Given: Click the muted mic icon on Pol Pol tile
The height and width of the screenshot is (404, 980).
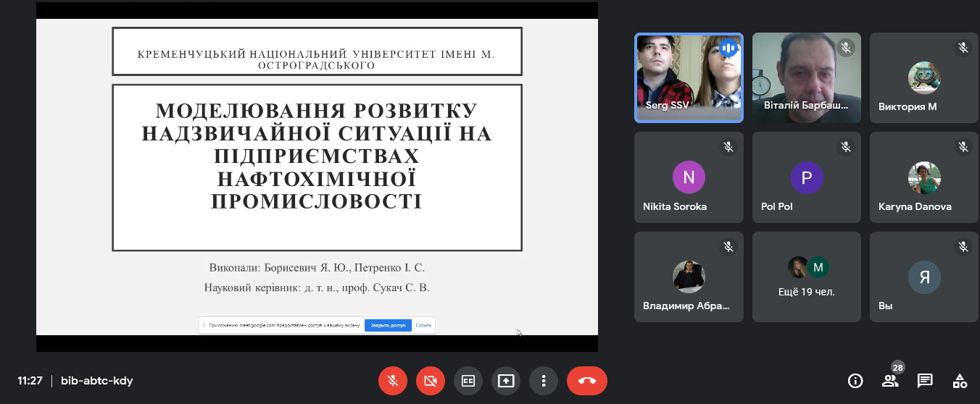Looking at the screenshot, I should [x=845, y=147].
